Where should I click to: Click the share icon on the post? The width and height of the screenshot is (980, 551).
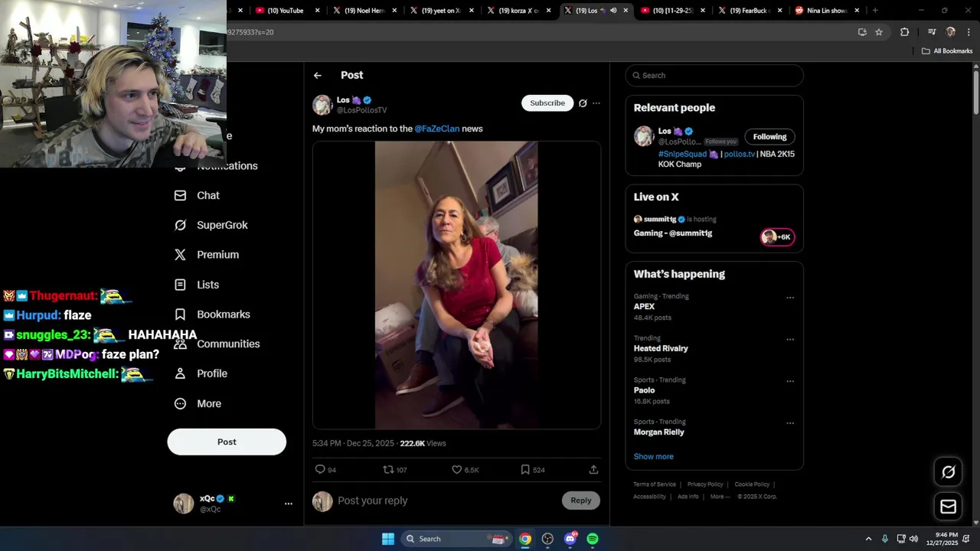click(x=593, y=470)
